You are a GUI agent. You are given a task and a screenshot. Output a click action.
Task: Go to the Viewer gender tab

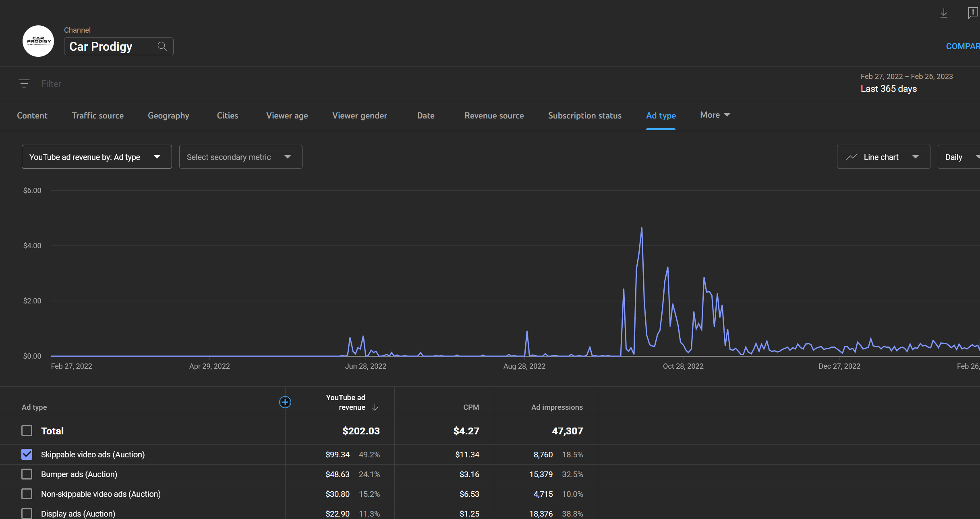click(360, 116)
